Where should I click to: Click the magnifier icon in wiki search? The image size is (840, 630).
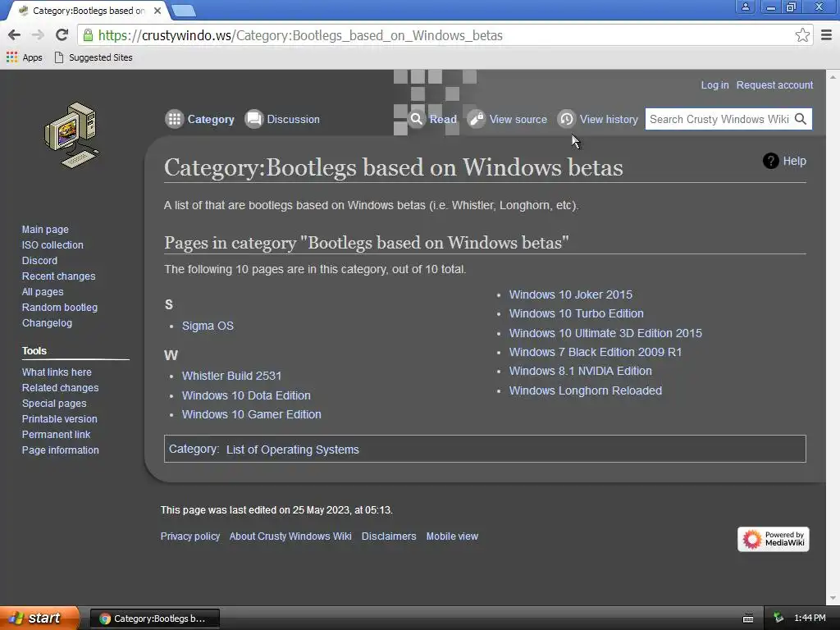click(x=801, y=119)
